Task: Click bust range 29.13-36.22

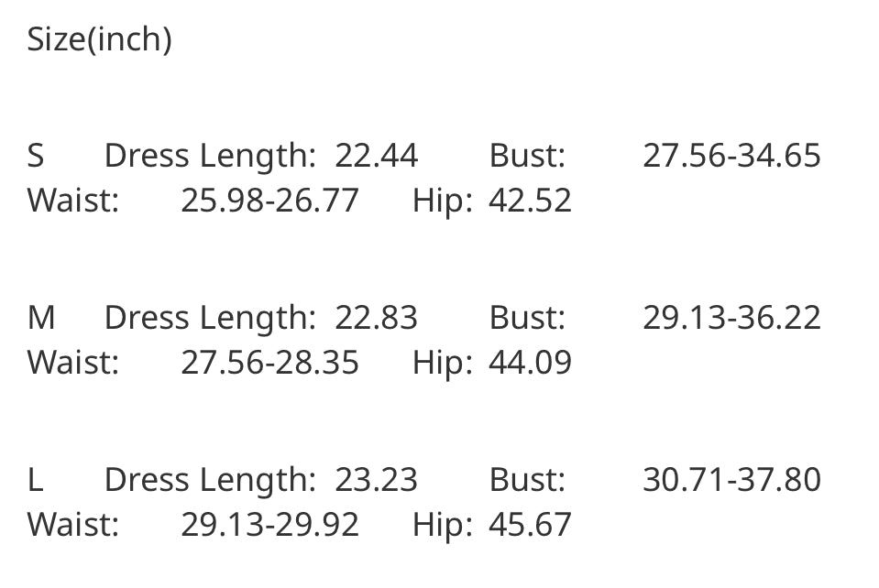Action: click(x=731, y=318)
